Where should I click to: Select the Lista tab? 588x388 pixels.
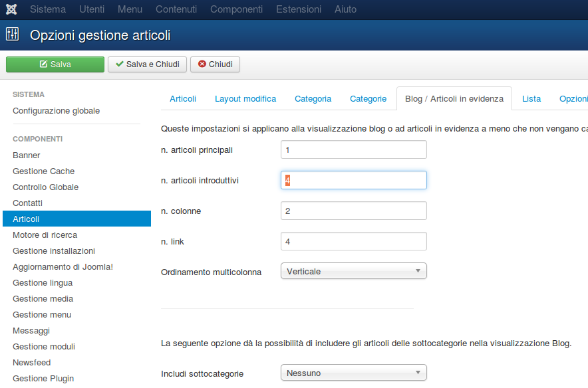coord(531,98)
